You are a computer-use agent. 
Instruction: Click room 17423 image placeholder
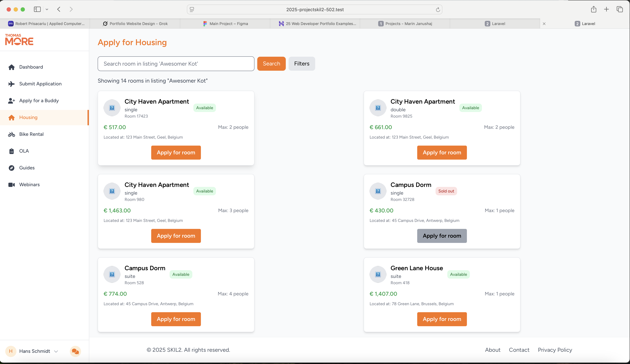112,108
